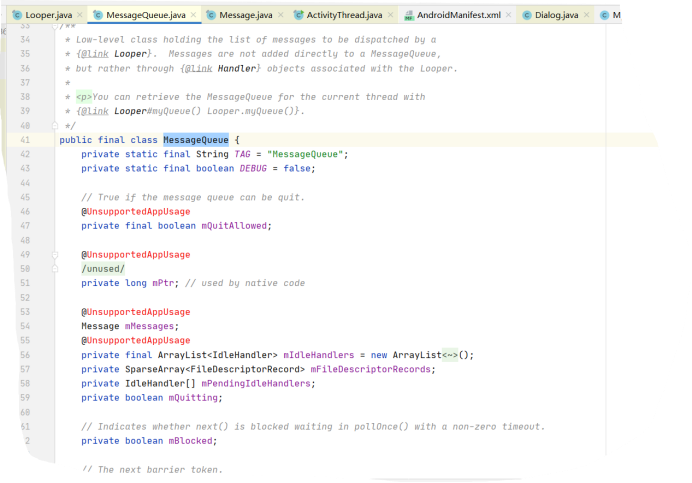Click the @UnsupportedAppUsage annotation at line 53
This screenshot has height=483, width=692.
coord(135,312)
